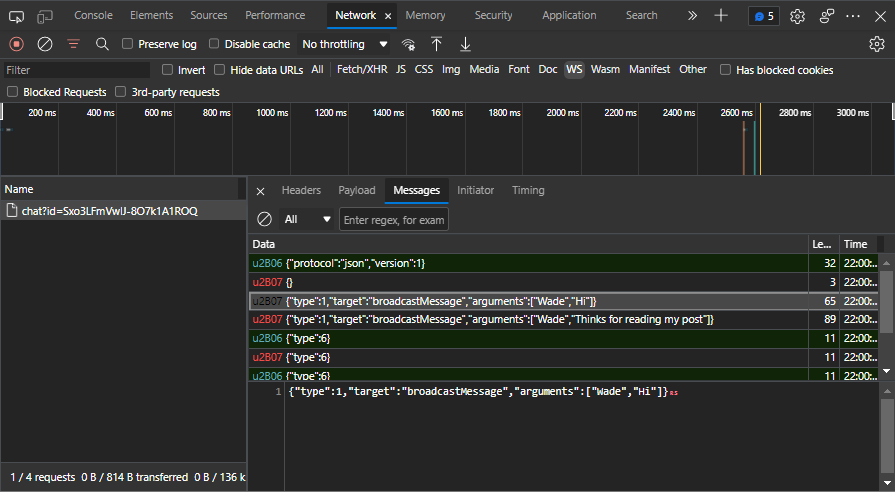Import HAR file upload arrow
The height and width of the screenshot is (492, 895).
pos(437,44)
